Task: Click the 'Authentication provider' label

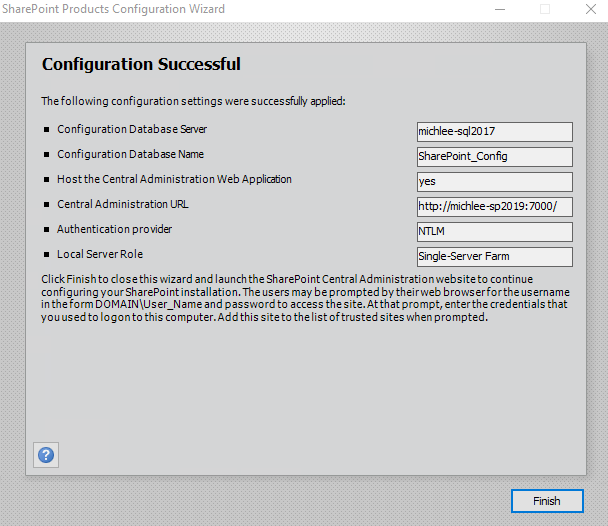Action: 114,229
